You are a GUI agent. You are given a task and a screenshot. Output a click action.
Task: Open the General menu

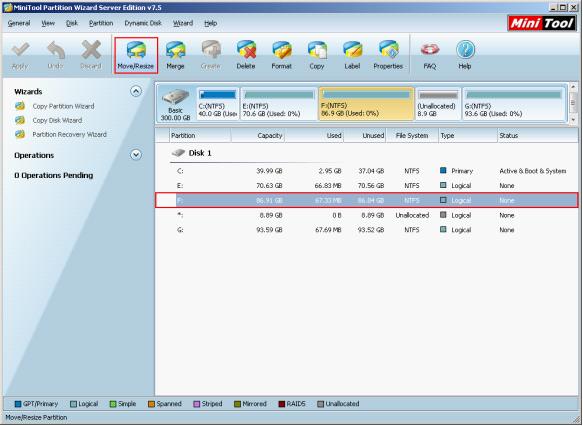tap(19, 23)
